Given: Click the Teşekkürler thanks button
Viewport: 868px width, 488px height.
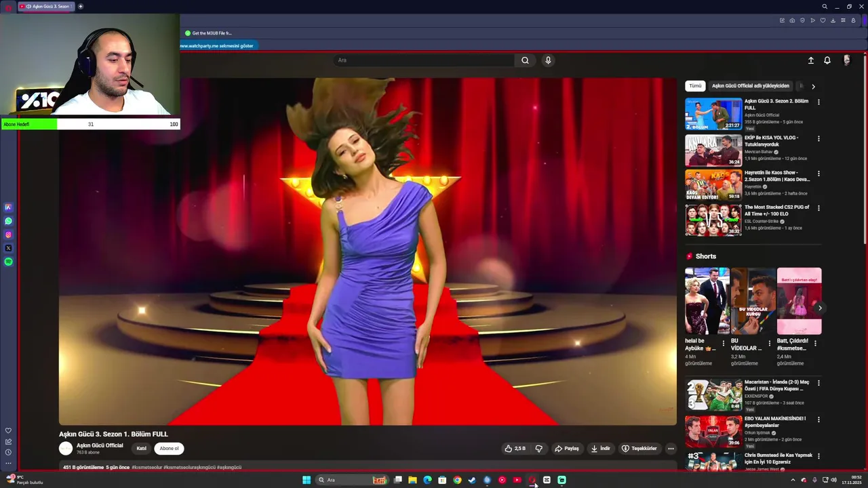Looking at the screenshot, I should 639,448.
